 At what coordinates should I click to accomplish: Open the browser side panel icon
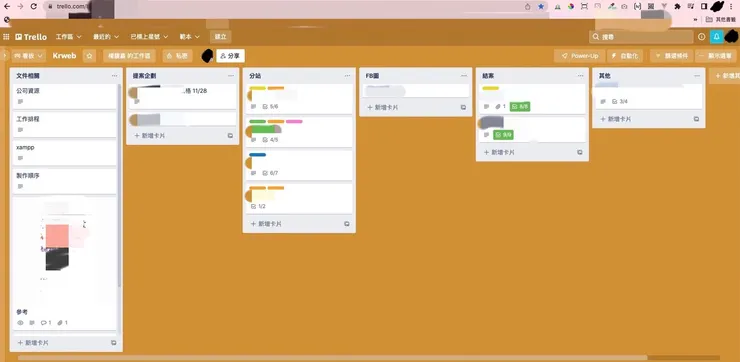coord(704,7)
